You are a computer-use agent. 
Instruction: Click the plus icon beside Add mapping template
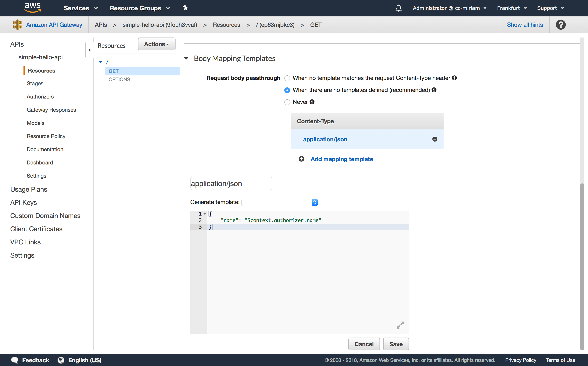coord(301,159)
